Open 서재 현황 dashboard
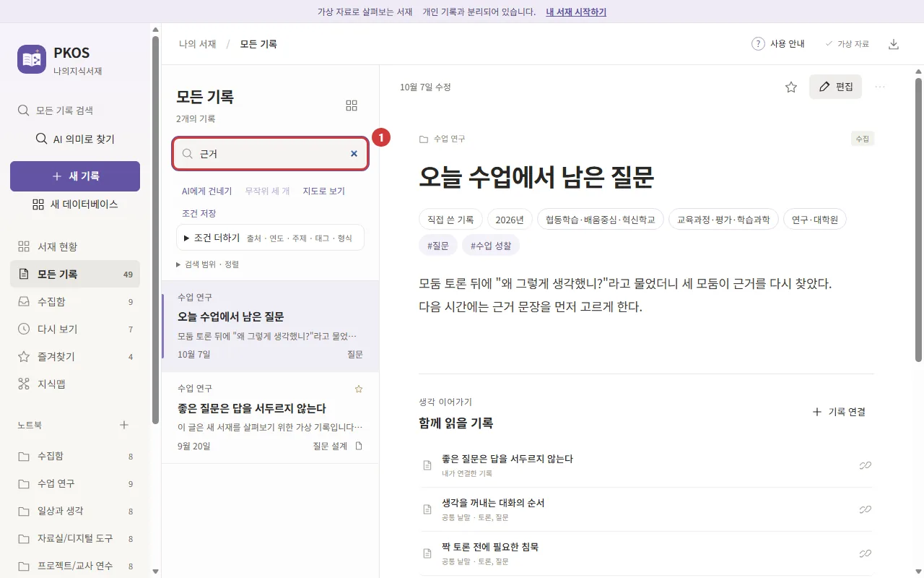Viewport: 924px width, 578px height. tap(75, 246)
